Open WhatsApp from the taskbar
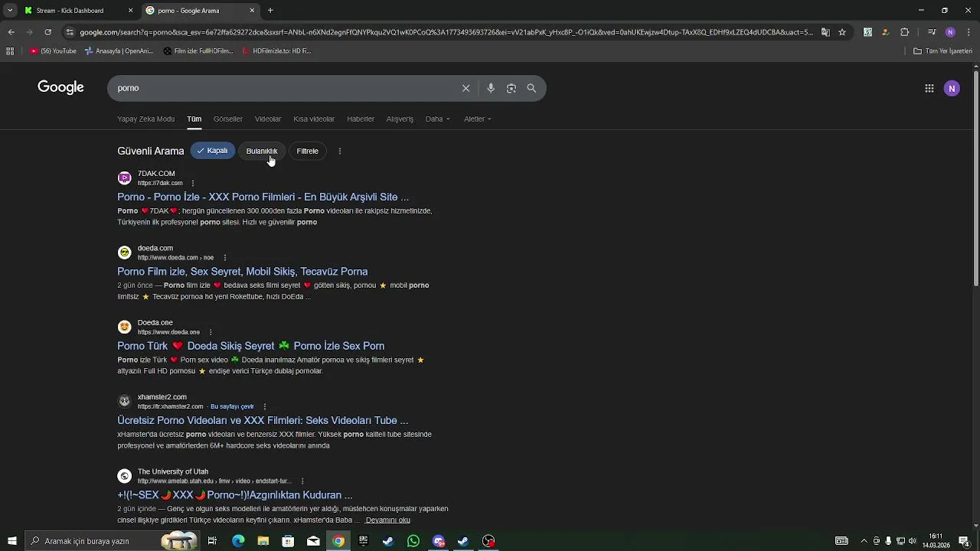Viewport: 980px width, 551px height. point(413,541)
